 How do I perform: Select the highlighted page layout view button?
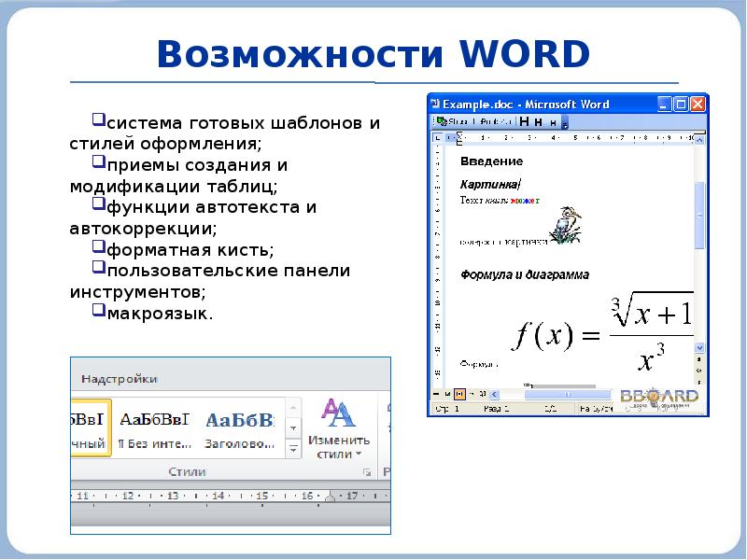pyautogui.click(x=459, y=394)
